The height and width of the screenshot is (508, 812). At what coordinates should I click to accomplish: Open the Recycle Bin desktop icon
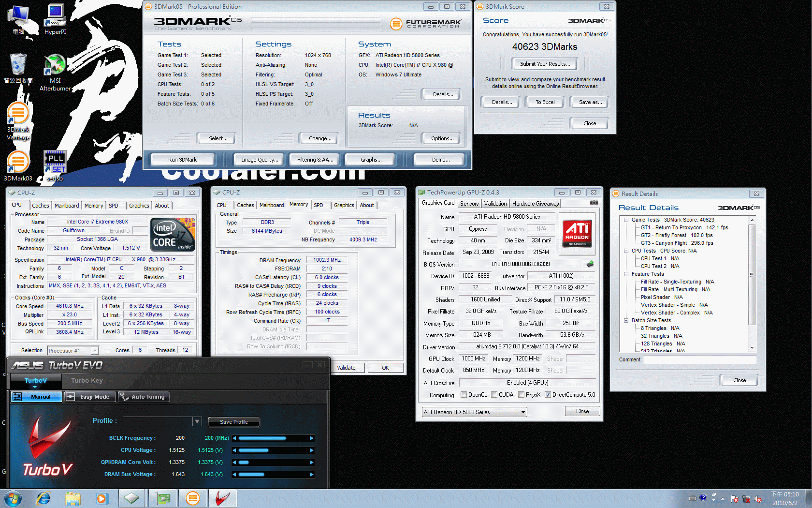point(18,68)
